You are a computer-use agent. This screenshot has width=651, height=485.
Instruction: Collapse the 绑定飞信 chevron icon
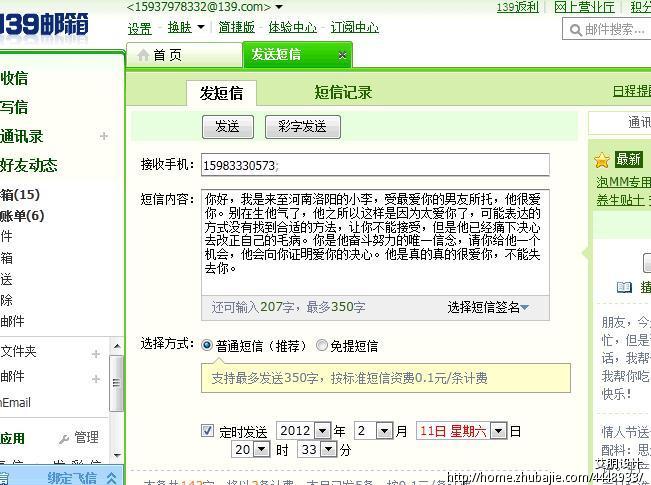(111, 478)
